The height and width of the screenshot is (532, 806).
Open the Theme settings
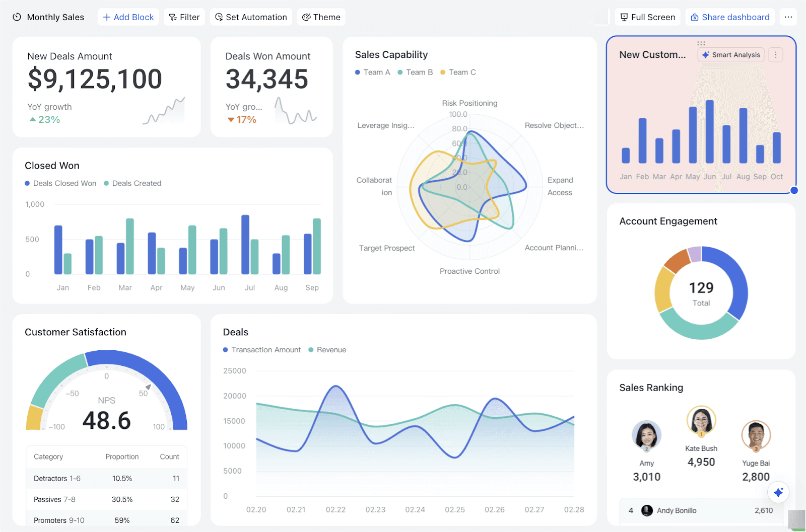321,17
